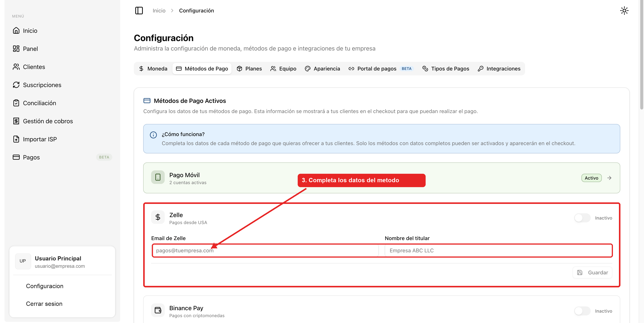The image size is (644, 323).
Task: Save Zelle data with Guardar button
Action: coord(592,272)
